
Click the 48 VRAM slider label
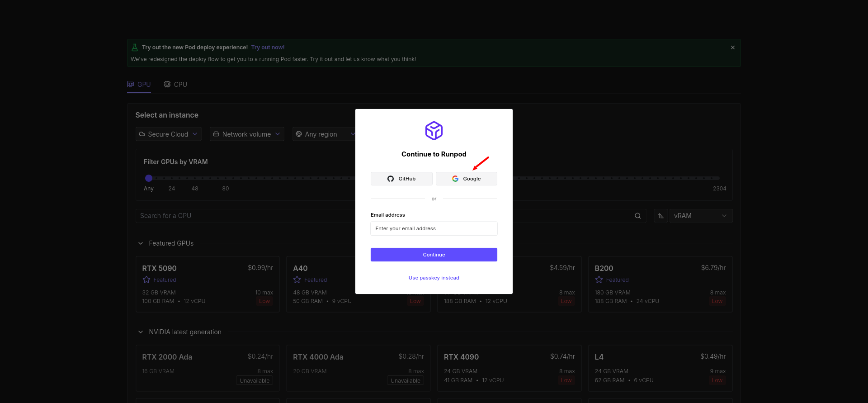pos(195,189)
